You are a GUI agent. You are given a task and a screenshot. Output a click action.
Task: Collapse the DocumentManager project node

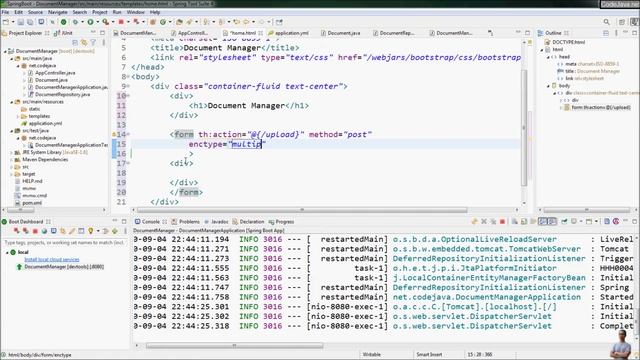pyautogui.click(x=5, y=51)
